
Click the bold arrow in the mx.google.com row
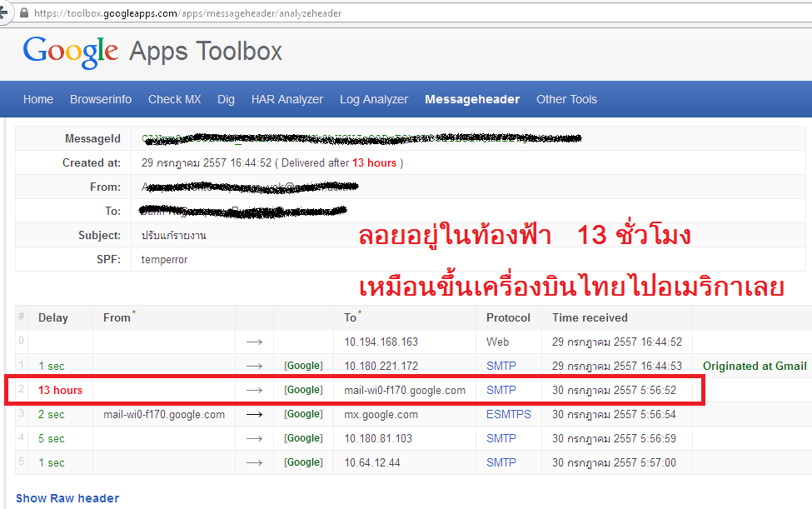pos(254,414)
